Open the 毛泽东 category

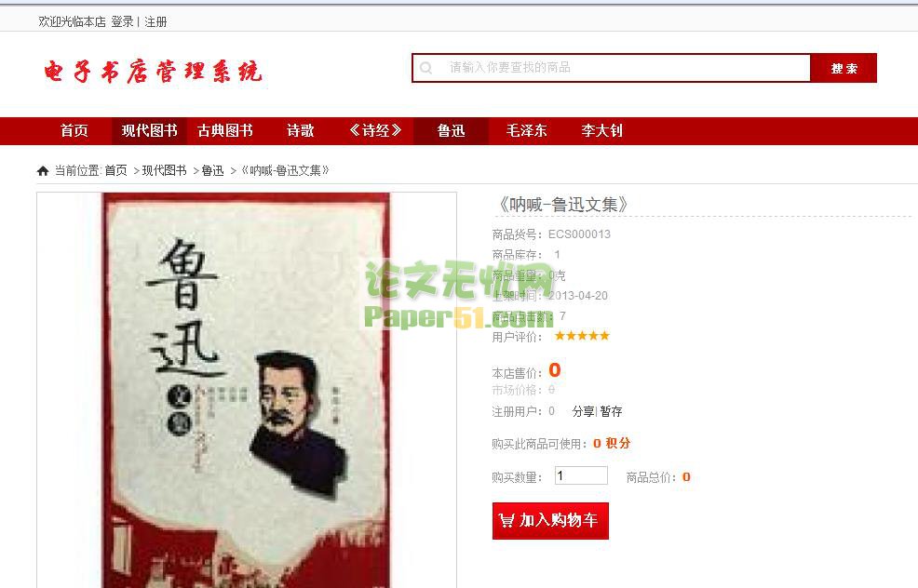(526, 130)
